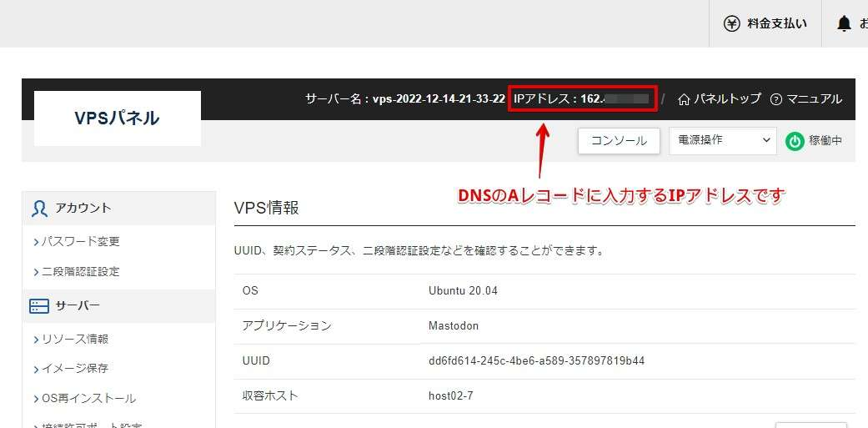Click the question mark icon beside マニュアル
868x428 pixels.
776,99
